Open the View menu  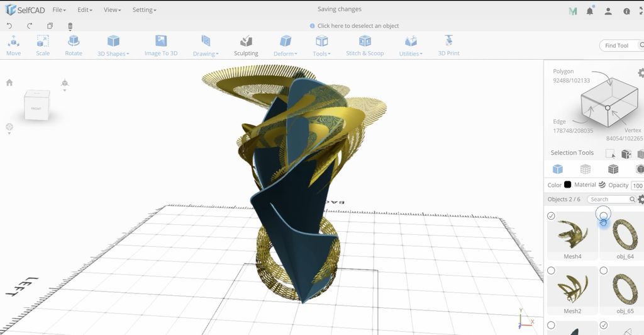[x=112, y=9]
